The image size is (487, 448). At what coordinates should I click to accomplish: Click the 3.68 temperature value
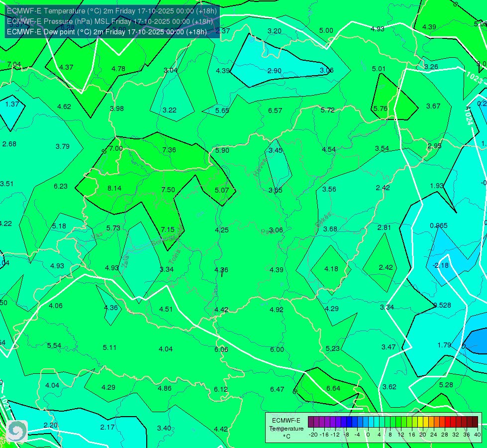330,229
